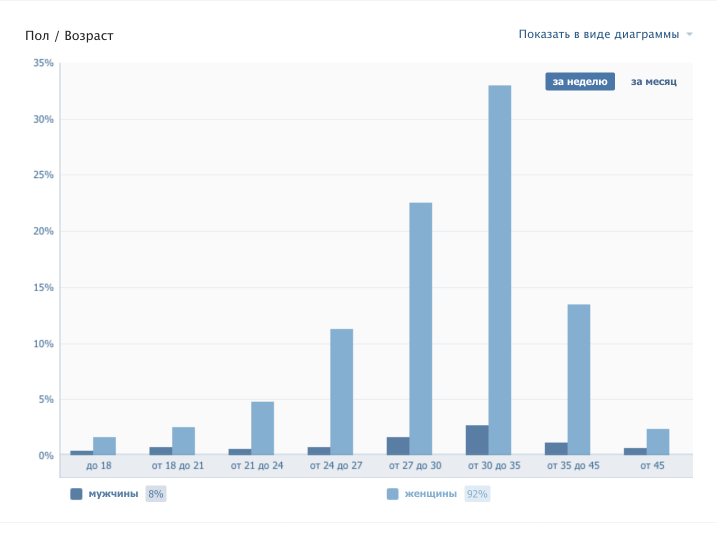This screenshot has height=533, width=717.
Task: Click the women's bar for 'от 30 до 35'
Action: tap(499, 270)
